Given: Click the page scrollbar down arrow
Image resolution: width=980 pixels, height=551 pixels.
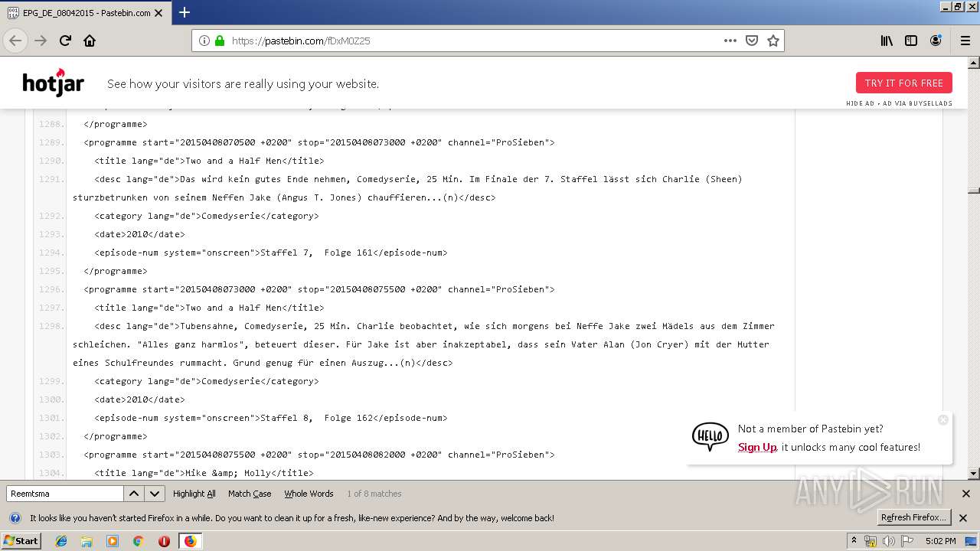Looking at the screenshot, I should [x=974, y=474].
